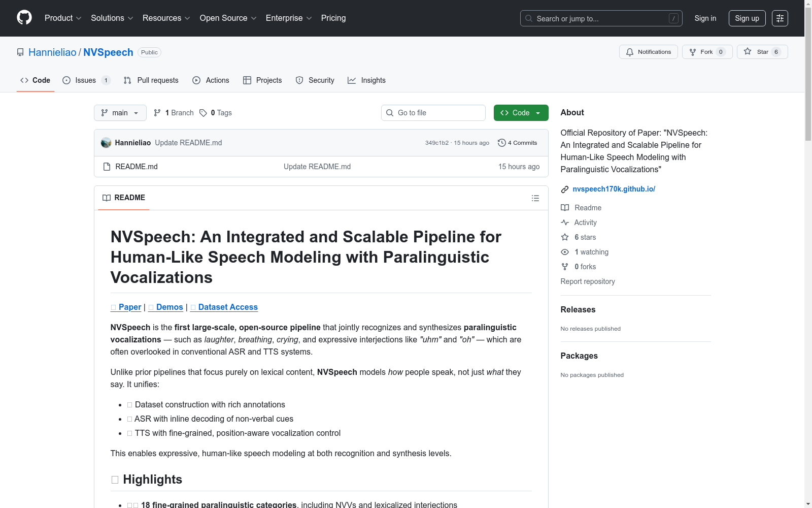Open the README.md file
812x508 pixels.
point(137,167)
